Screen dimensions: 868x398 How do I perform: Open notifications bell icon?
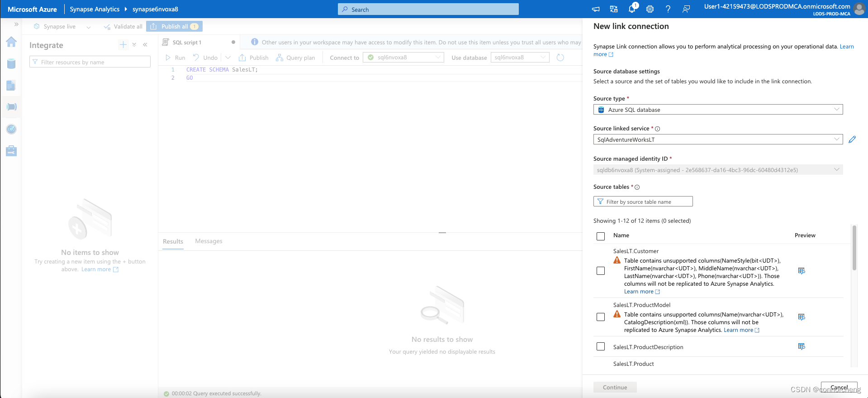coord(632,9)
